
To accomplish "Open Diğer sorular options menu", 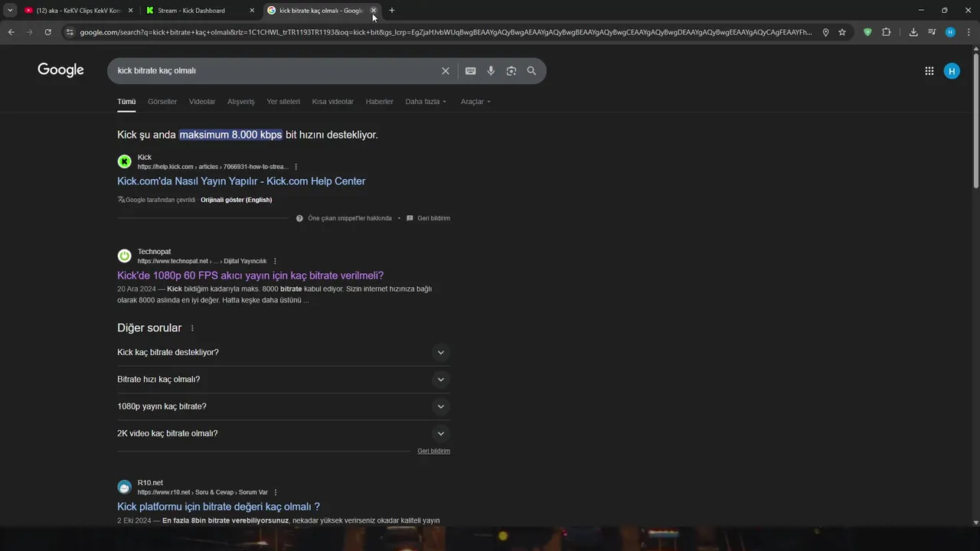I will (x=192, y=328).
